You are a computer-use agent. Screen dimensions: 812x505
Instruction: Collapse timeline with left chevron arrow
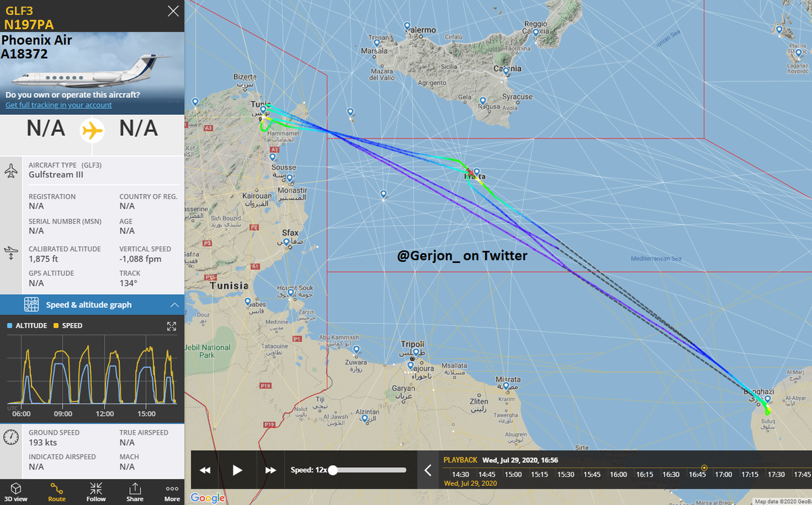coord(428,470)
